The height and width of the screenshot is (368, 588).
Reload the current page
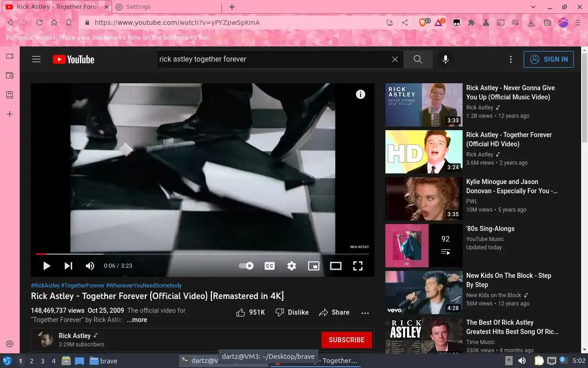click(40, 23)
